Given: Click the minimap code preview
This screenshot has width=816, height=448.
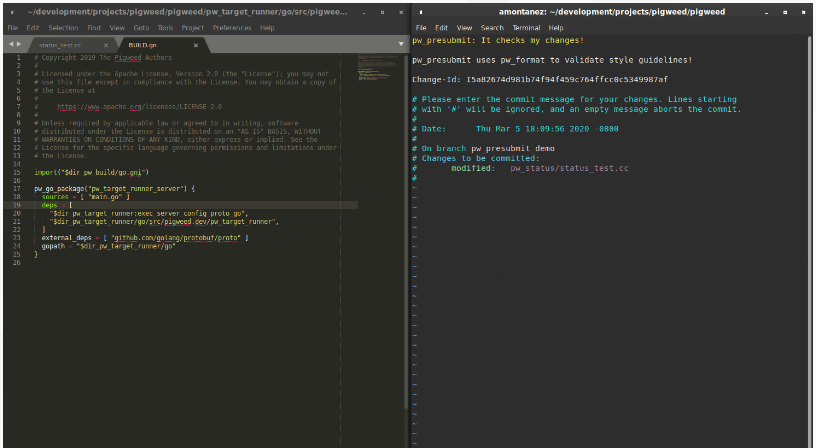Looking at the screenshot, I should tap(376, 67).
